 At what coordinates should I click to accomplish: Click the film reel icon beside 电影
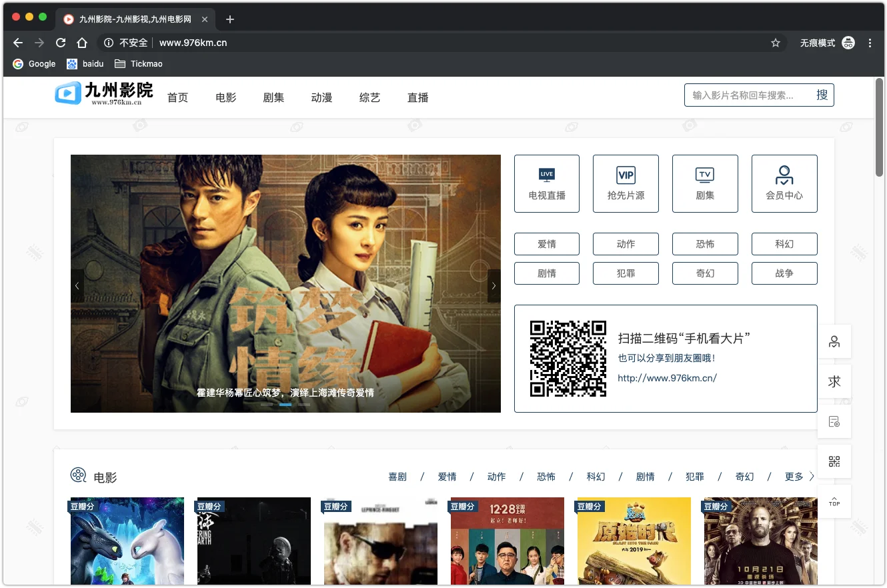79,475
